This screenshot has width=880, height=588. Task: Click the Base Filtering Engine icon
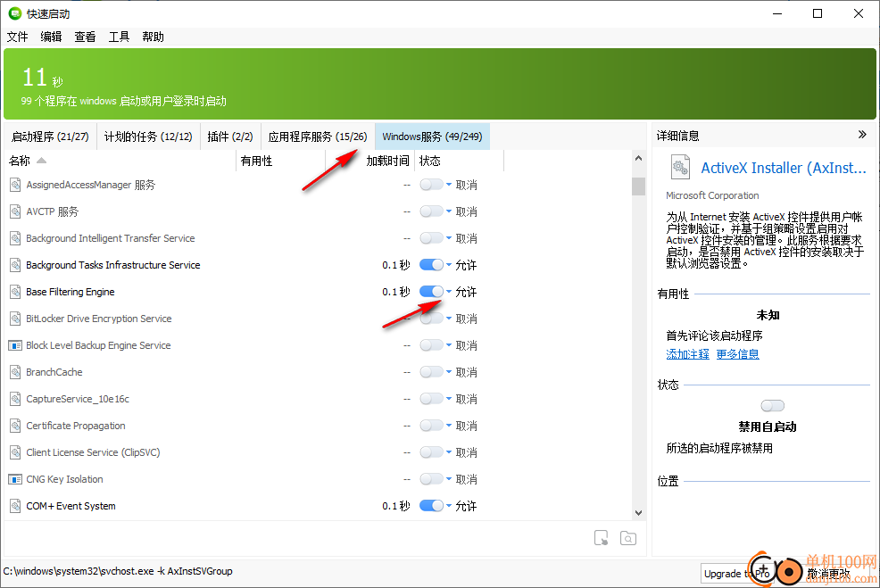[15, 292]
